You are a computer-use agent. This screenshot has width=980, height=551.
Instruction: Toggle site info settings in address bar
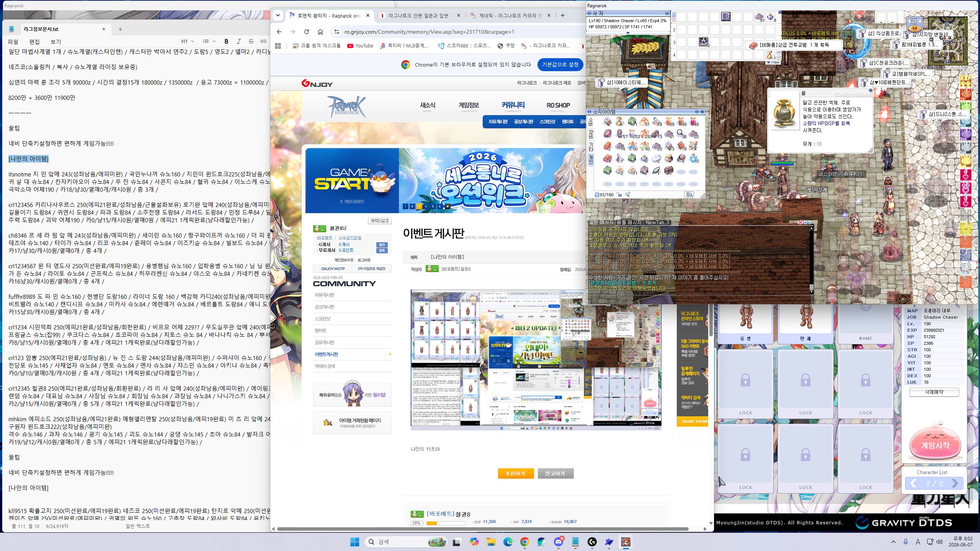point(337,32)
